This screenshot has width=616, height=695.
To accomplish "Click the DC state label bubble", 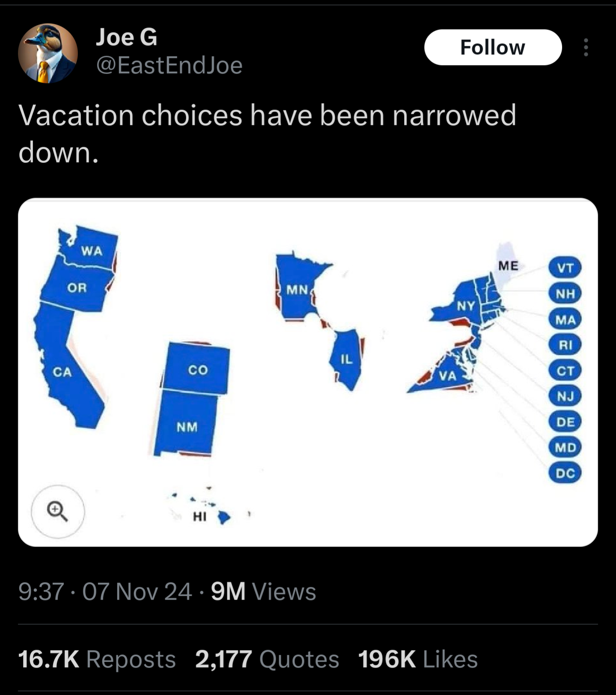I will [565, 473].
